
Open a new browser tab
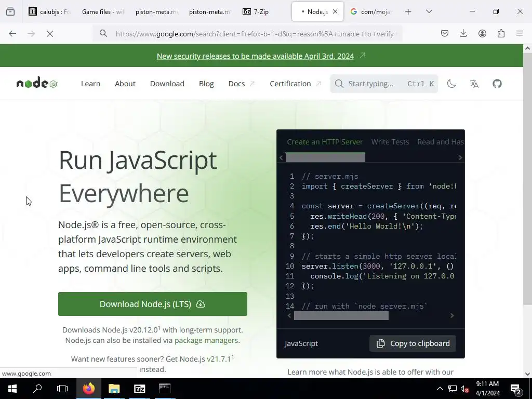408,11
